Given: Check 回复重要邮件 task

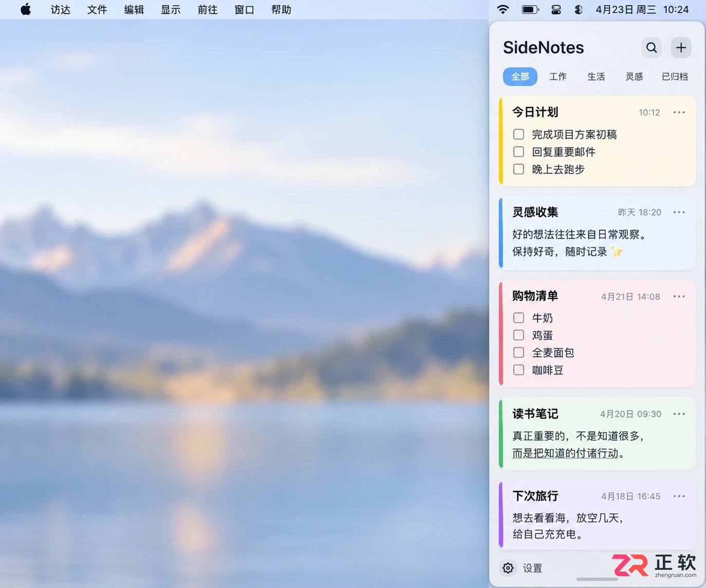Looking at the screenshot, I should tap(519, 152).
